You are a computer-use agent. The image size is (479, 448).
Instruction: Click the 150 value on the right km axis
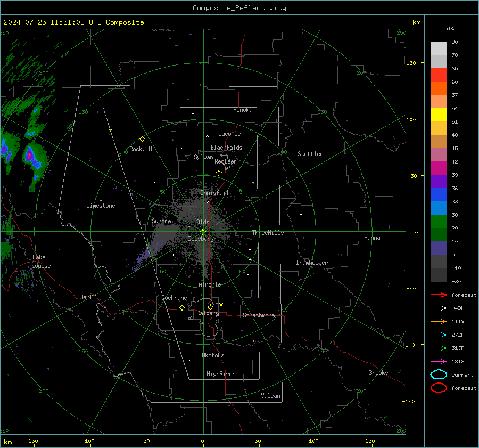pos(411,63)
